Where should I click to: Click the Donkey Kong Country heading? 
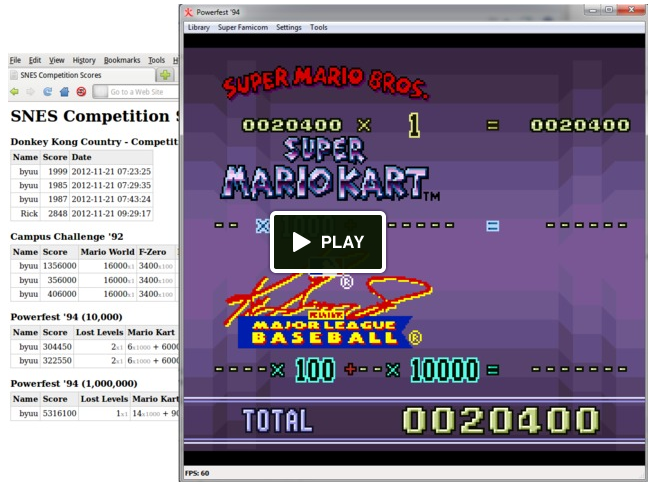coord(95,142)
